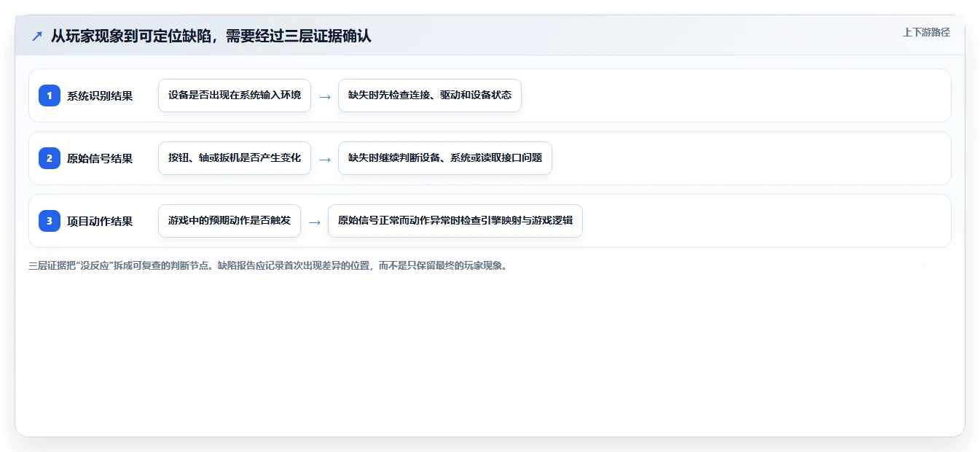Click the 项目动作结果 row label
Image resolution: width=980 pixels, height=452 pixels.
tap(100, 221)
